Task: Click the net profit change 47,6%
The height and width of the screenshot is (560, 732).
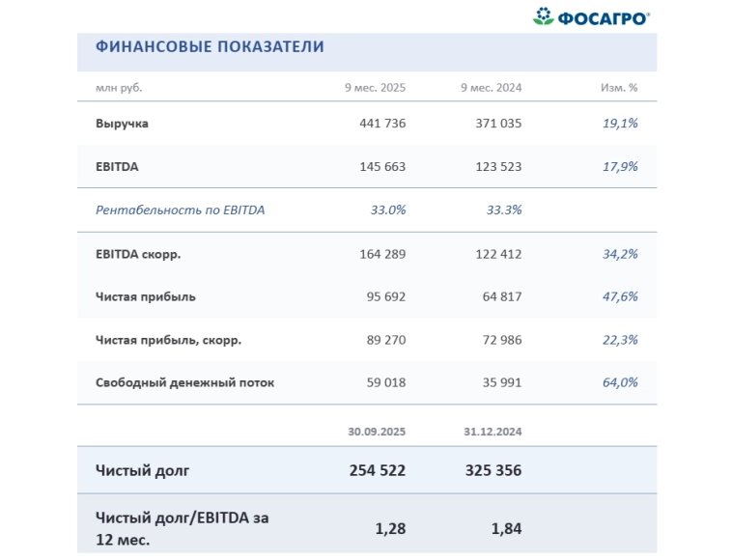Action: [x=618, y=296]
